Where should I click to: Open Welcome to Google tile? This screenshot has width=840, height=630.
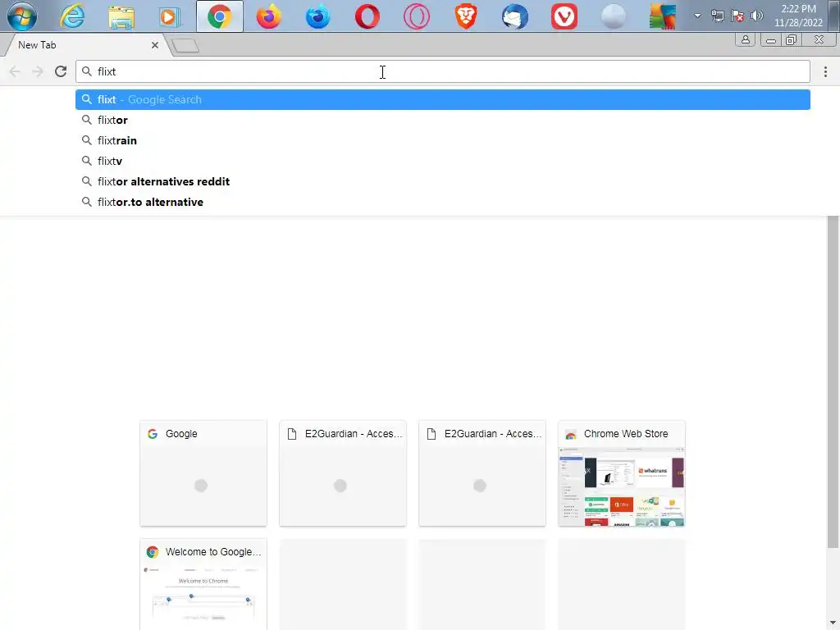point(203,584)
